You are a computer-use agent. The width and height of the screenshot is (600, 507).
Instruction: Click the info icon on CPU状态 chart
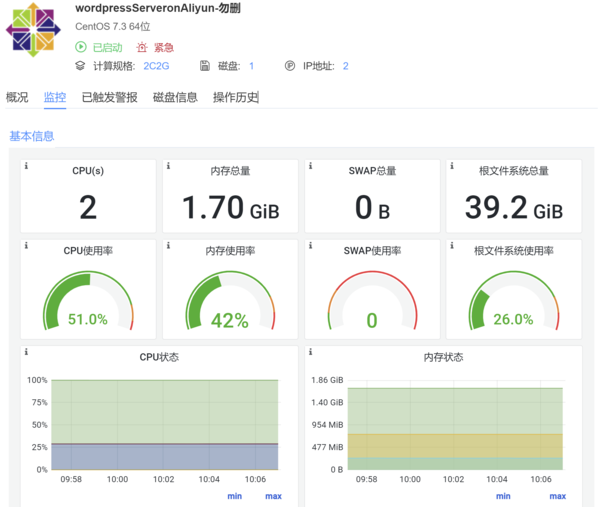[x=26, y=352]
